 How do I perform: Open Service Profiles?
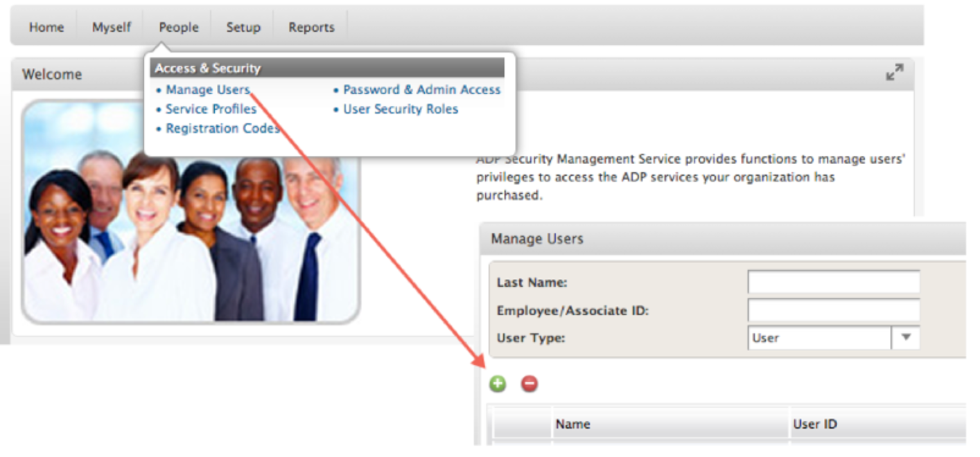(x=211, y=109)
